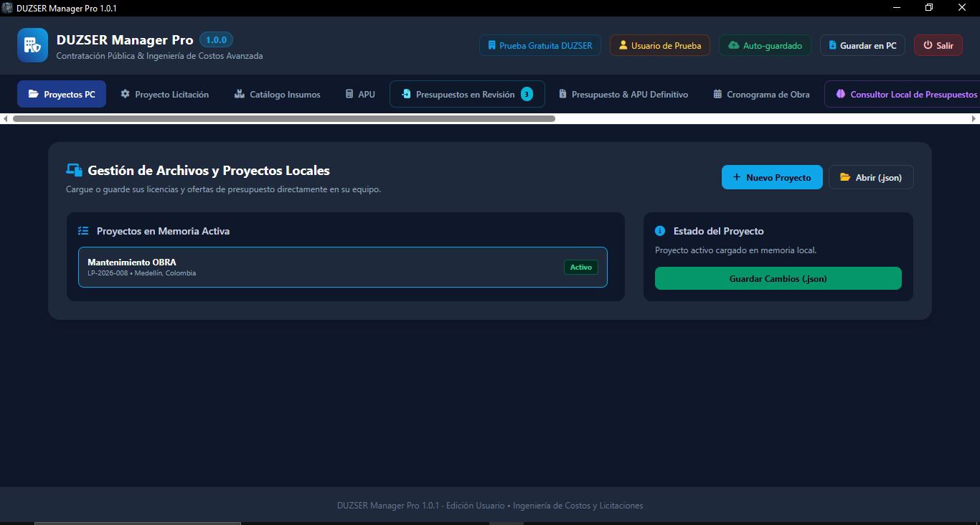Click the import icon on Presupuestos en Revisión

(406, 94)
